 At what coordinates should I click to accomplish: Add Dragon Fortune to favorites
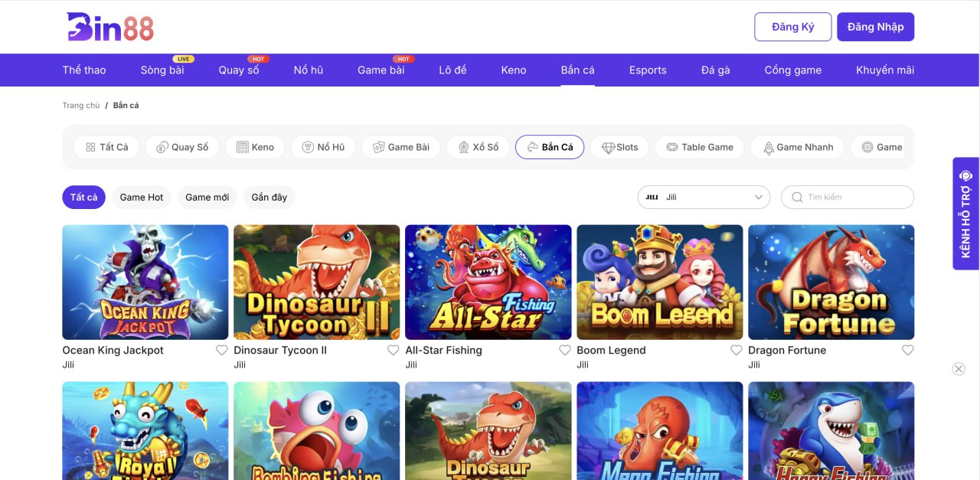click(907, 351)
